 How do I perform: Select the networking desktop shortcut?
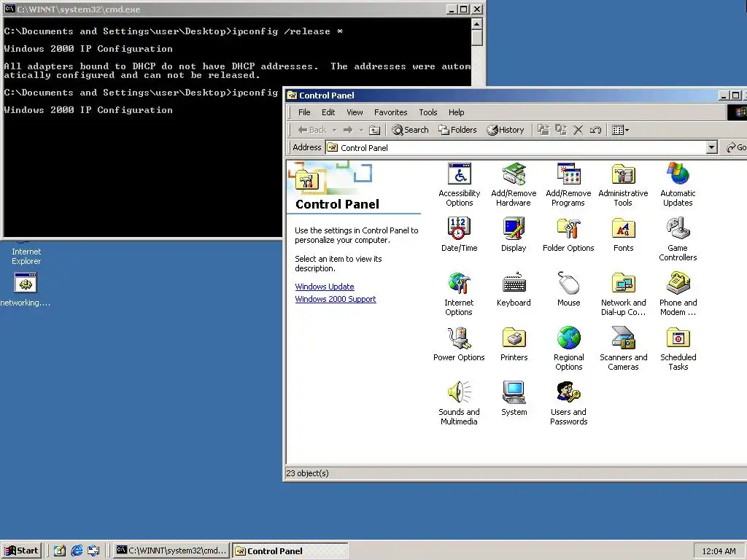tap(26, 289)
